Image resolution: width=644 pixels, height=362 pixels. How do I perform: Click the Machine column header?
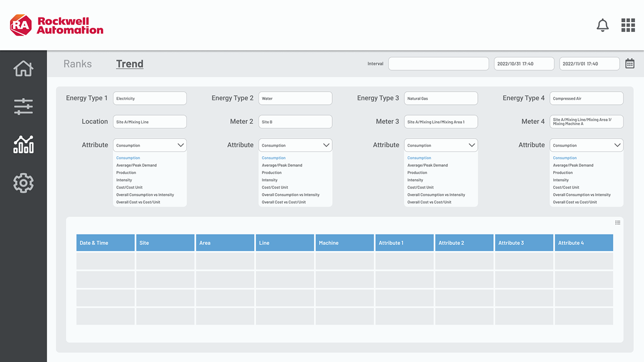[x=345, y=242]
